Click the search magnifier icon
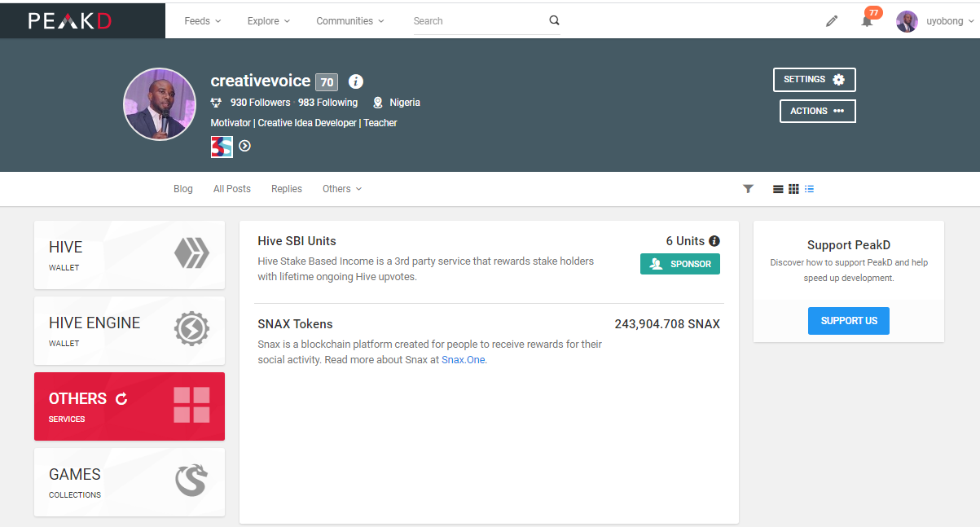 (554, 21)
